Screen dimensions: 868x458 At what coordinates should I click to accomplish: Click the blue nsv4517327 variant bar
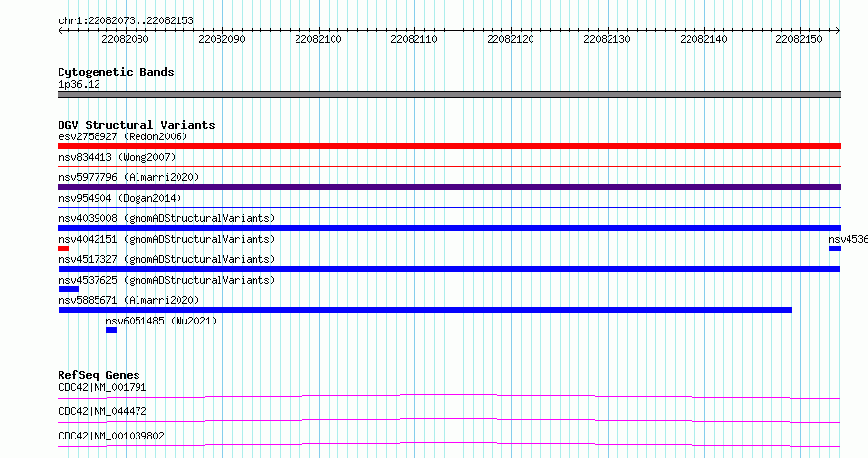coord(449,269)
